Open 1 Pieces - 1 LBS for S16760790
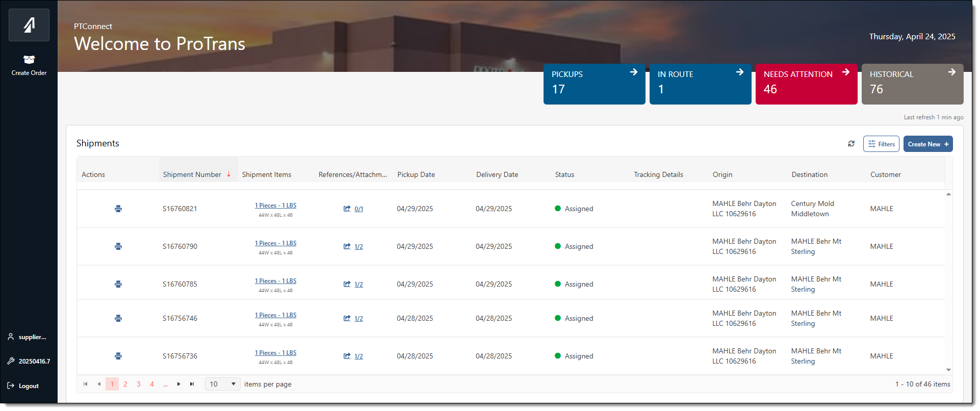This screenshot has height=411, width=980. click(275, 243)
